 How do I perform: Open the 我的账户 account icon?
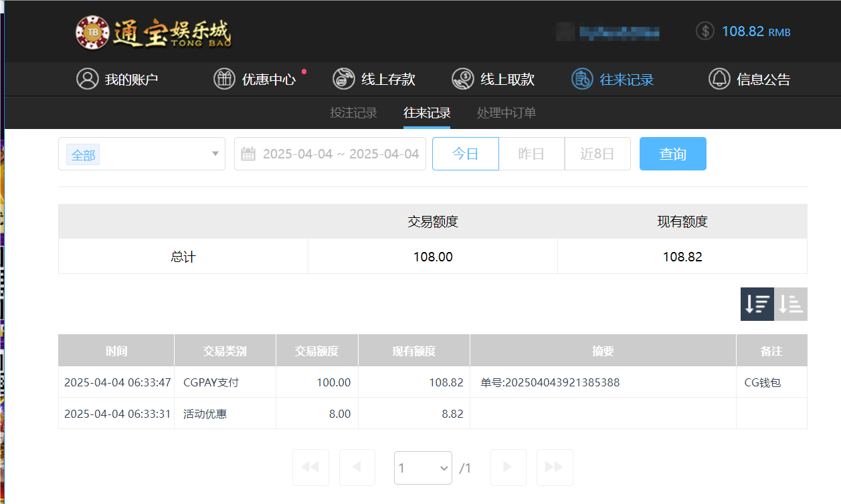[88, 79]
